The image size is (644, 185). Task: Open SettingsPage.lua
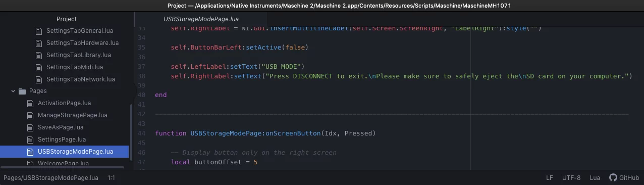(x=62, y=140)
